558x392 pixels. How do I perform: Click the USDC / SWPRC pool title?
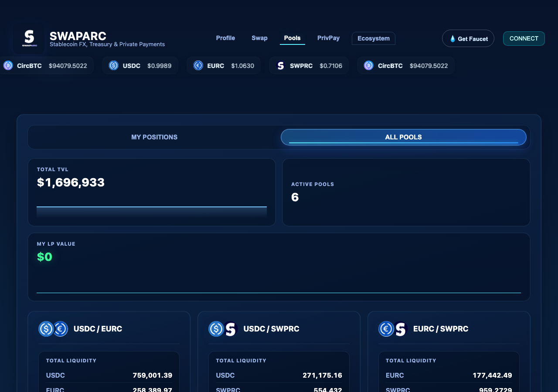point(271,329)
